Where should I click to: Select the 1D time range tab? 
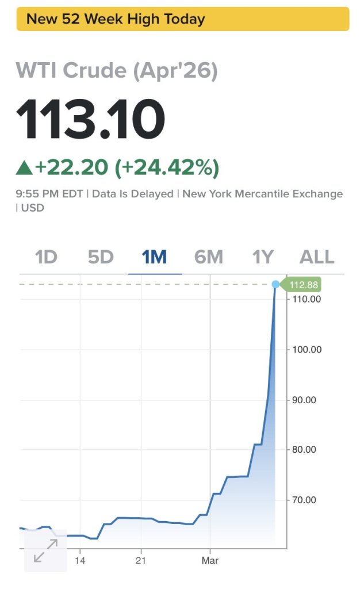pyautogui.click(x=46, y=257)
